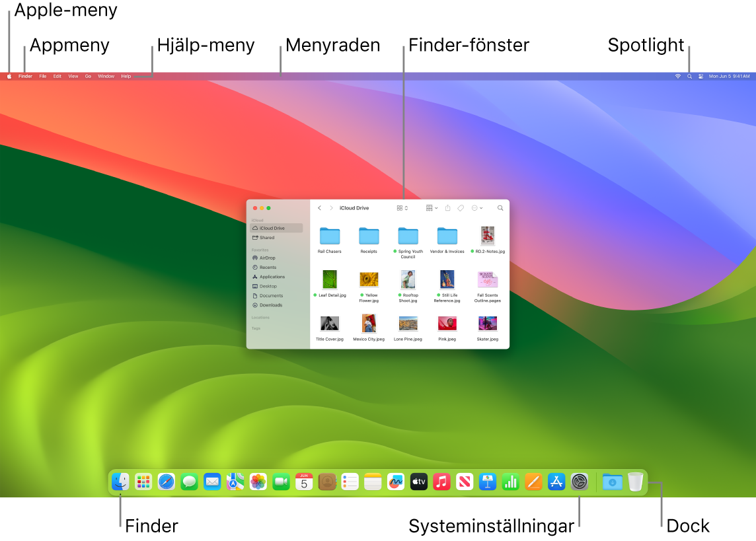
Task: Activate Finder search with the magnifier icon
Action: click(x=500, y=207)
